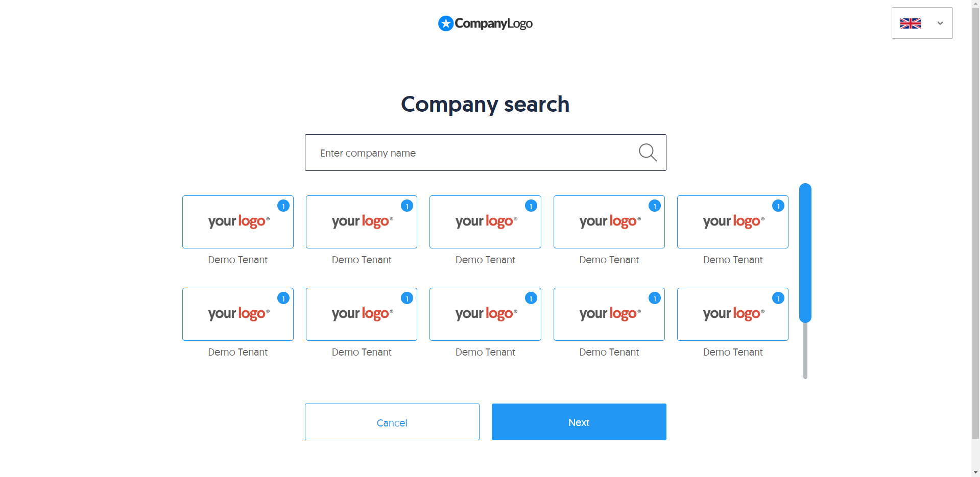Click the UK flag icon
Screen dimensions: 980x477
910,23
